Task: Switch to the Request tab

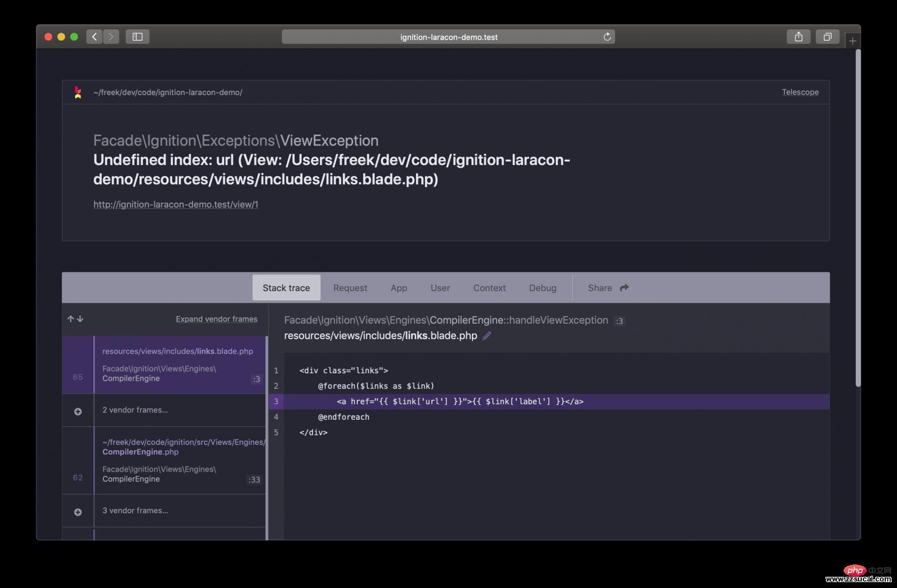Action: 350,288
